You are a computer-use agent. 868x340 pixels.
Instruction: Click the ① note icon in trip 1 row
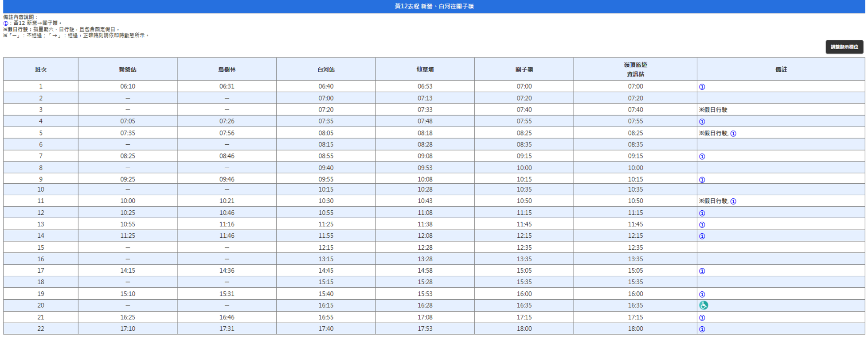pyautogui.click(x=702, y=87)
